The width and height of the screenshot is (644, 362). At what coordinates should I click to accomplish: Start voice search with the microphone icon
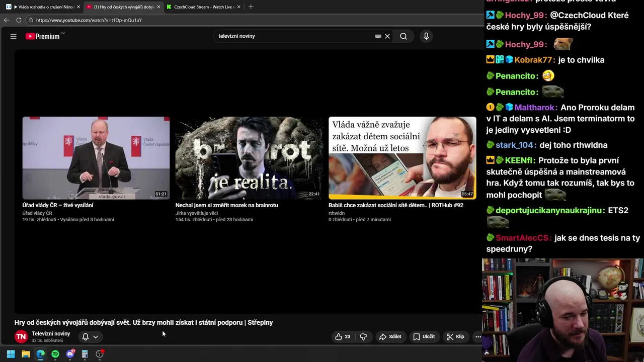tap(426, 36)
